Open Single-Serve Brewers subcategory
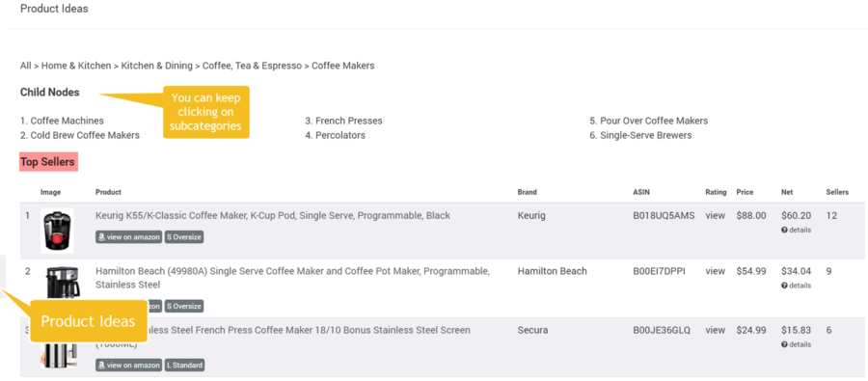 645,135
